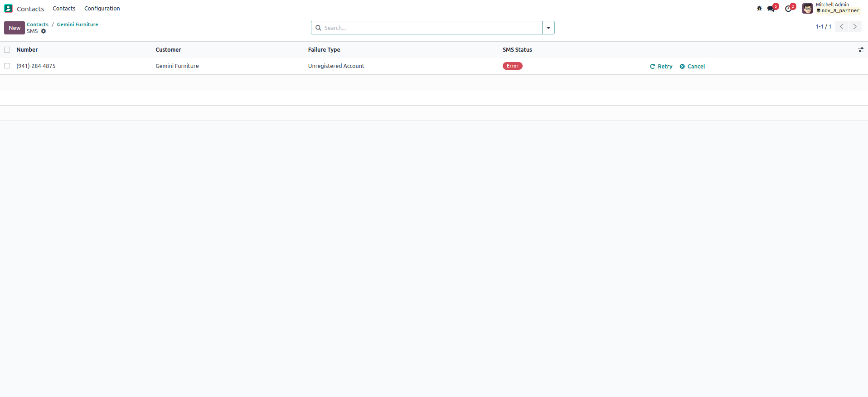Open the conversations messages icon

coord(771,9)
